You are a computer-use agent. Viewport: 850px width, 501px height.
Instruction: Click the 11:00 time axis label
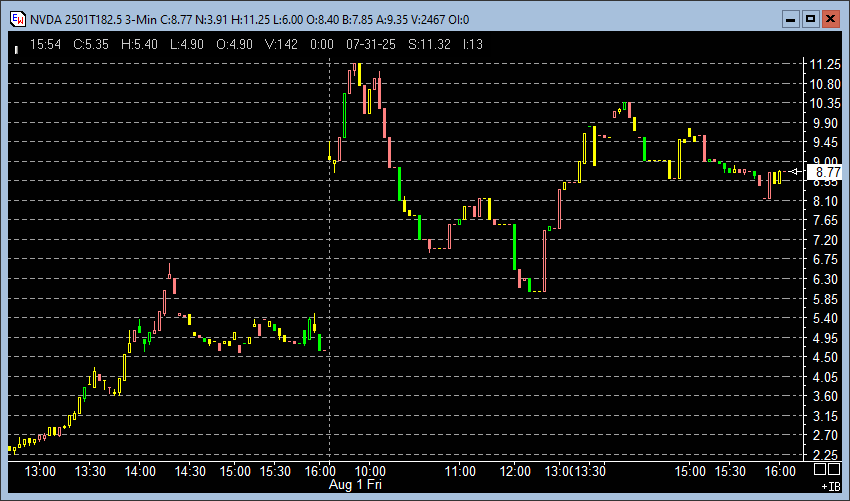(460, 471)
